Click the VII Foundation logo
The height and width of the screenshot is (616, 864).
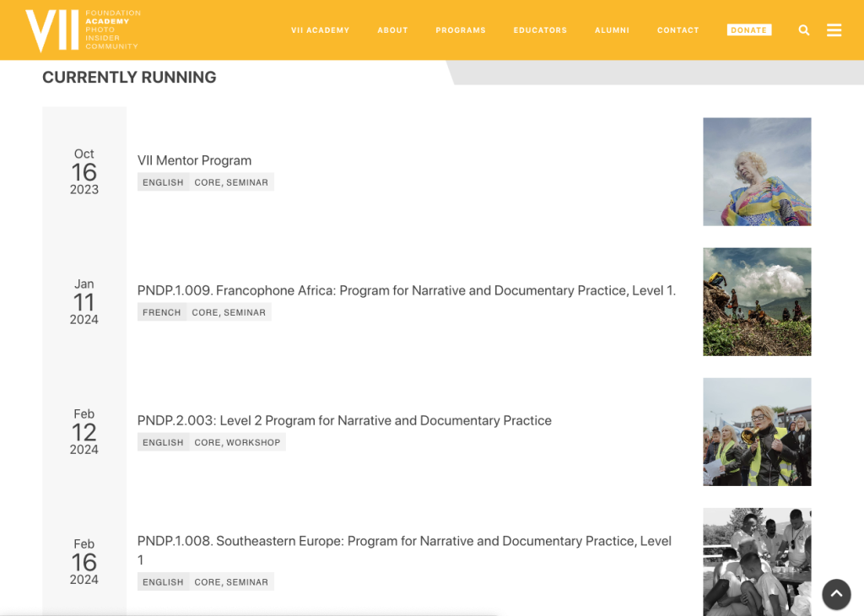[82, 30]
